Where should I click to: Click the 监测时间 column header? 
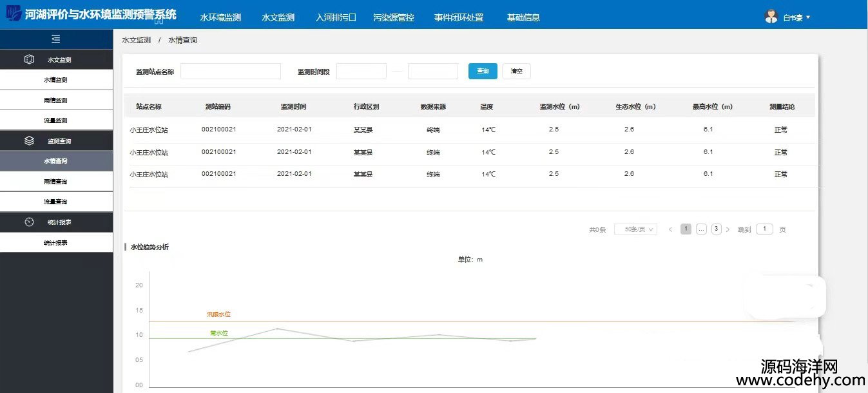(293, 106)
